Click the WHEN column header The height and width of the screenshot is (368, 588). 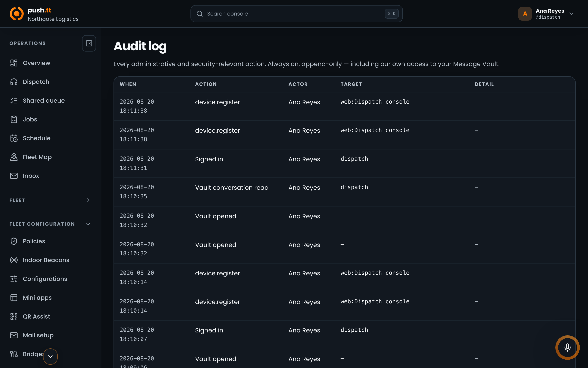128,84
